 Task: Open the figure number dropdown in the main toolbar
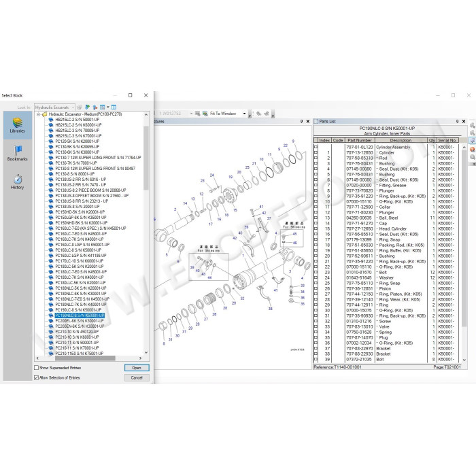(191, 114)
